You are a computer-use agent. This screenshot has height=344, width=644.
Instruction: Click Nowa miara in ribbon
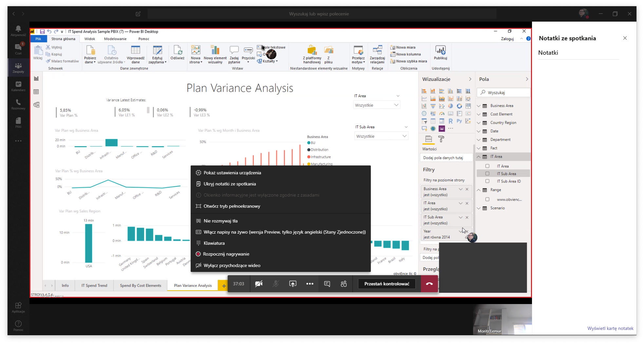tap(403, 47)
